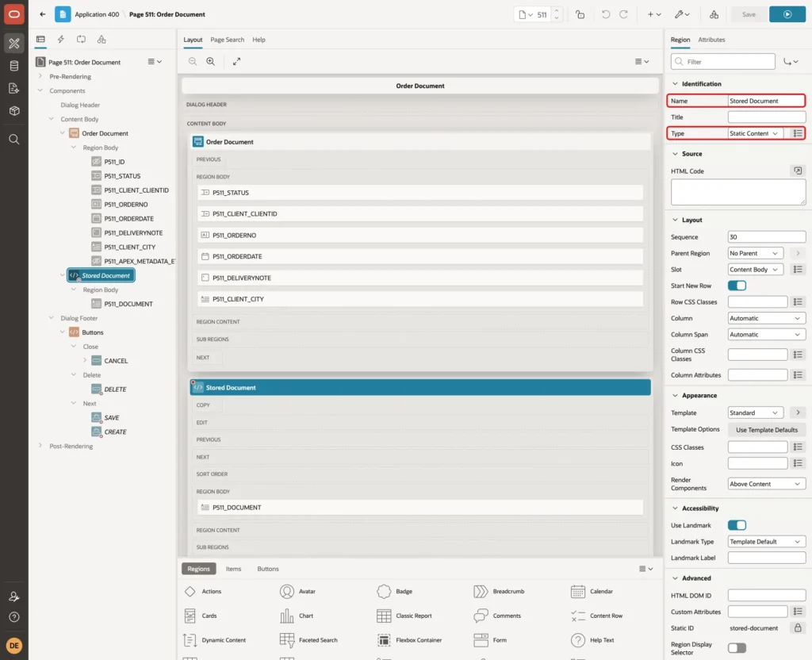Viewport: 812px width, 660px height.
Task: Expand the layout pane to full screen
Action: (x=236, y=61)
